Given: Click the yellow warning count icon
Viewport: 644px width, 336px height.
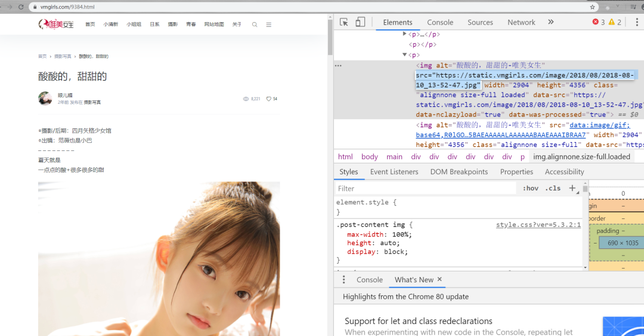Looking at the screenshot, I should click(x=612, y=22).
